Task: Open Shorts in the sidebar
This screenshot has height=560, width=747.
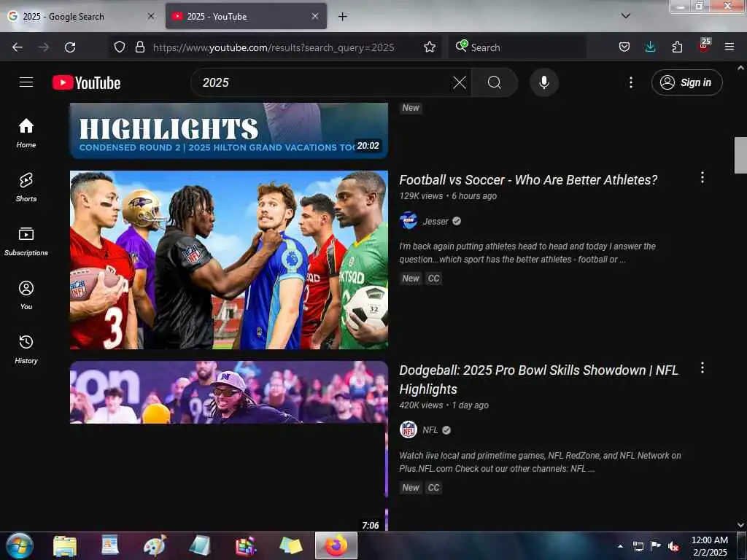Action: [26, 187]
